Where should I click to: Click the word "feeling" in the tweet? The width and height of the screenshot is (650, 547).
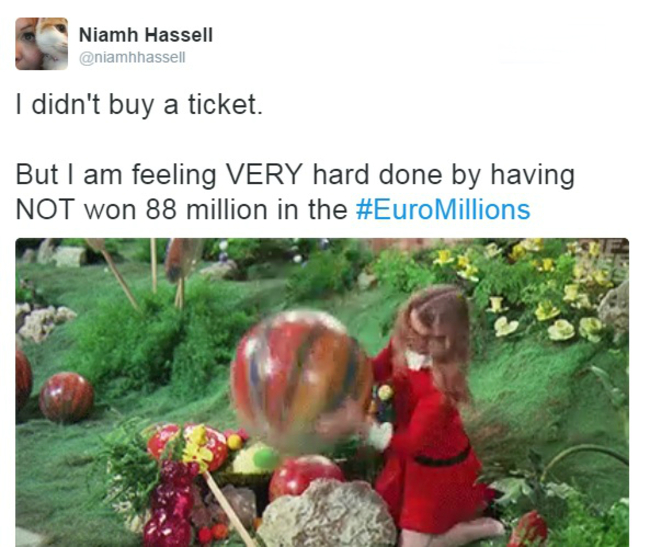174,174
